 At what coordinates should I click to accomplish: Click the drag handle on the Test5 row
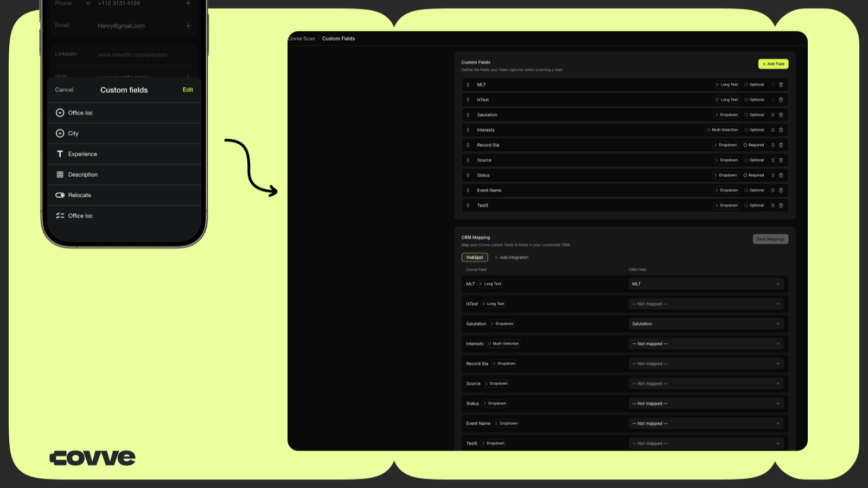point(468,206)
